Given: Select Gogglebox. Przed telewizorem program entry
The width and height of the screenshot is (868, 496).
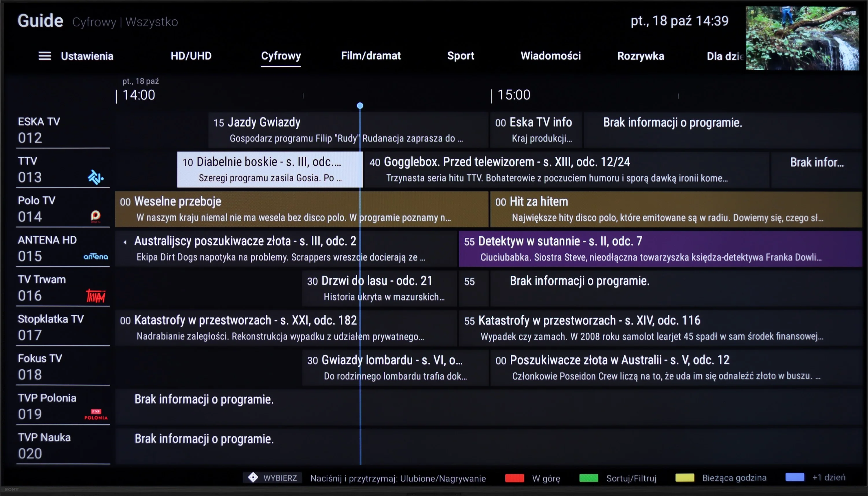Looking at the screenshot, I should 566,170.
